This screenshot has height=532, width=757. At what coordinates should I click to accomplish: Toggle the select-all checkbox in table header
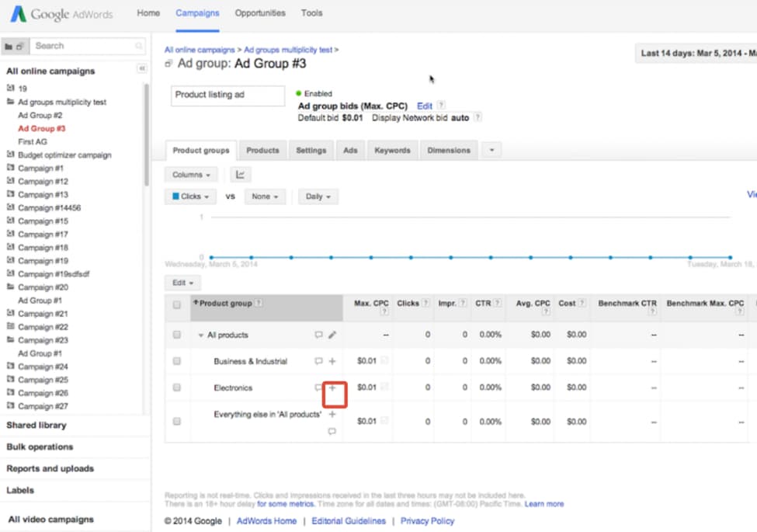click(177, 304)
